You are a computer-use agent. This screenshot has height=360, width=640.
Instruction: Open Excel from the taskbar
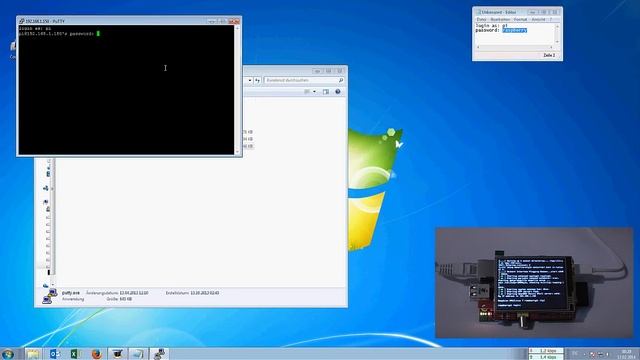pos(75,353)
